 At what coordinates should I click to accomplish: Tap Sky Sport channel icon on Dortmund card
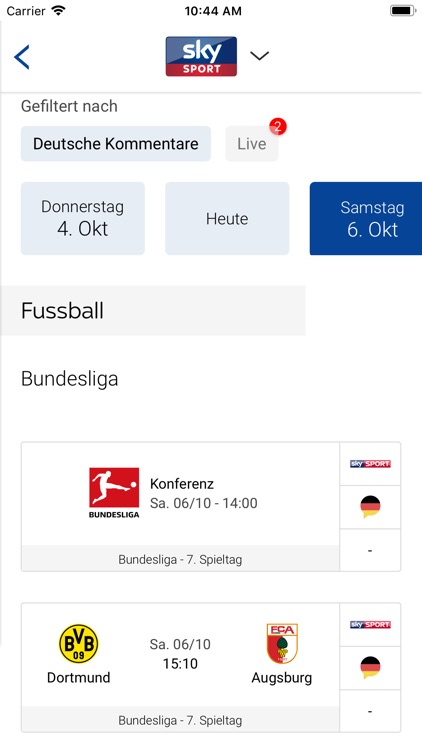370,624
